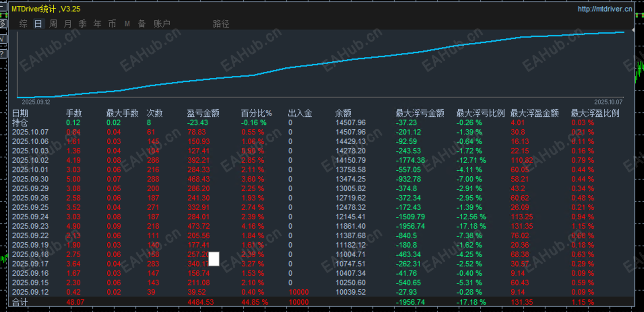Select the 2025.09.17 row date cell

pyautogui.click(x=30, y=264)
